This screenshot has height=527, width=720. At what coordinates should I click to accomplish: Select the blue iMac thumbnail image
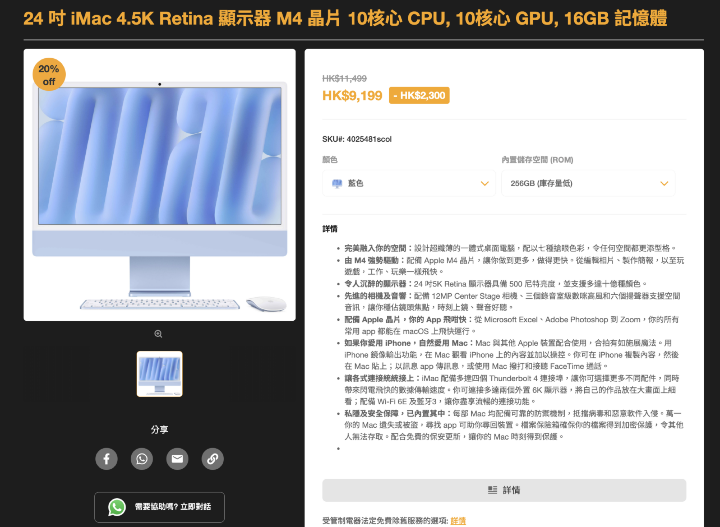160,374
